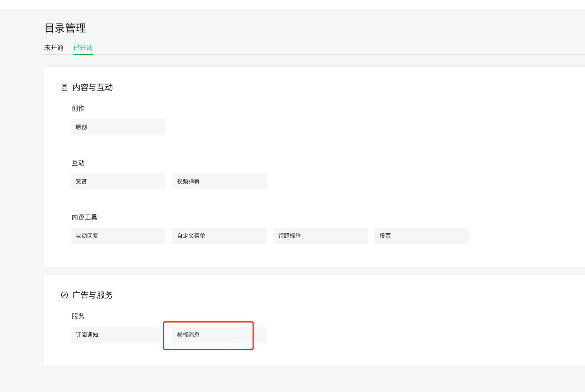Click the 广告与服务 compass icon
Screen dimensions: 585x392
coord(65,295)
